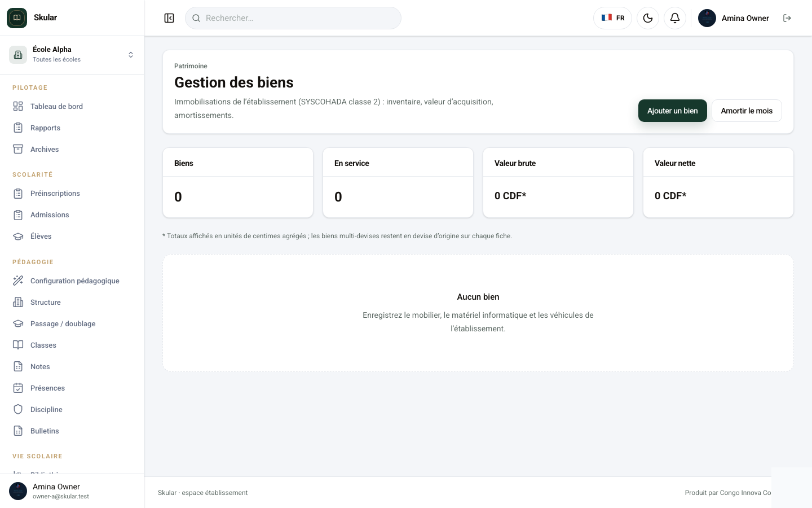Click the Bulletins document icon
812x508 pixels.
click(18, 431)
